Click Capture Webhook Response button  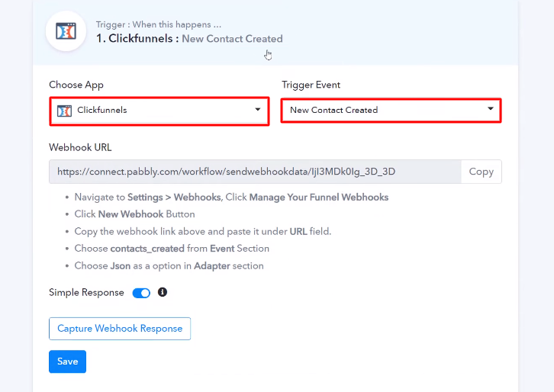120,329
